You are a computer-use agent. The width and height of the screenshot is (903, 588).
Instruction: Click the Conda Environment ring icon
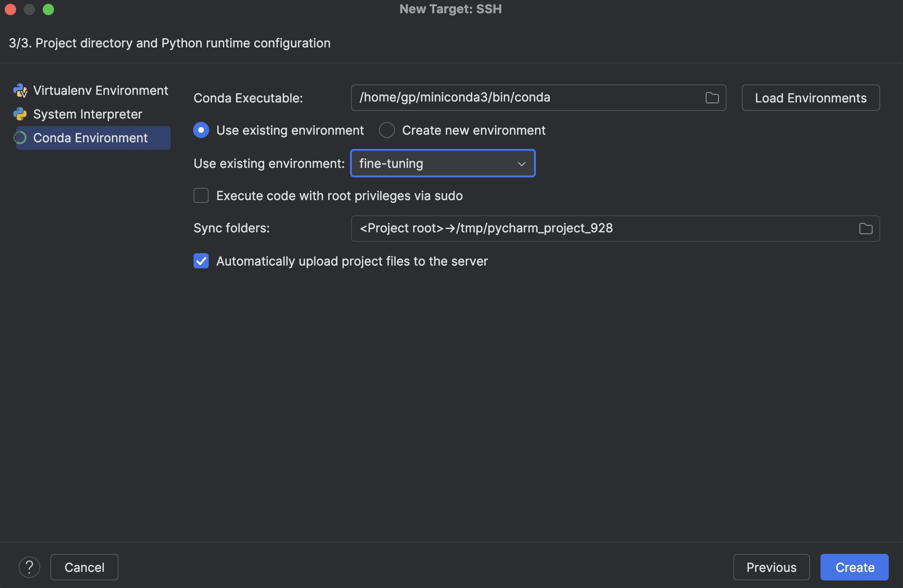click(20, 138)
